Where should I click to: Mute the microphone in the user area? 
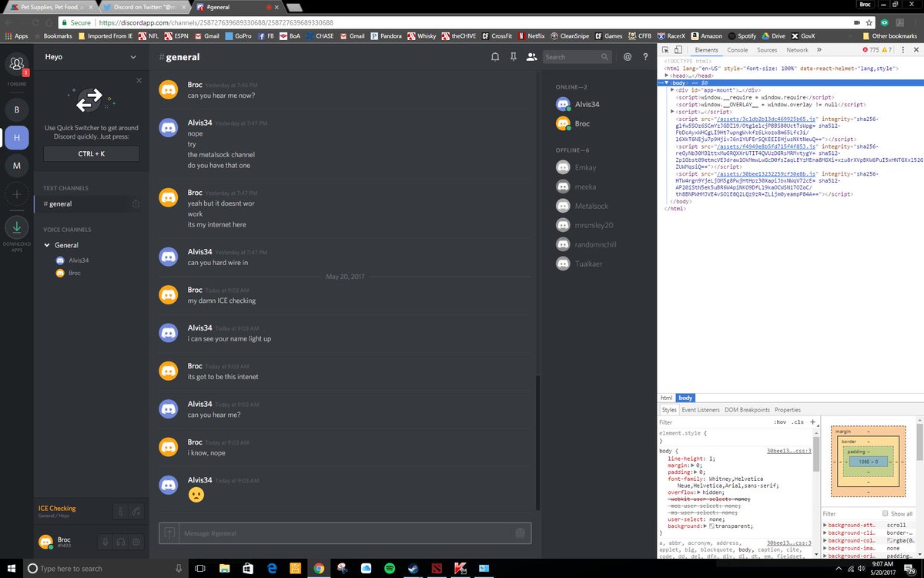[x=105, y=542]
